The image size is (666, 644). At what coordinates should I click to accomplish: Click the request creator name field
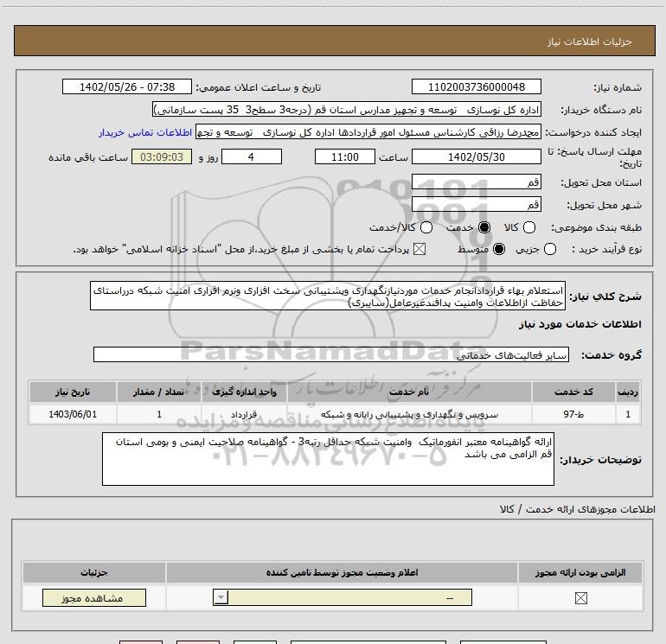pyautogui.click(x=368, y=132)
